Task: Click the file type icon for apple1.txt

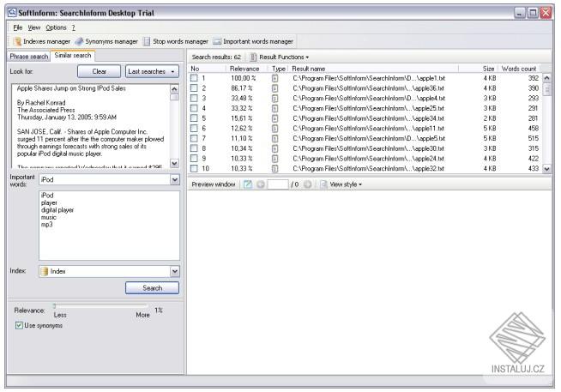Action: click(x=274, y=78)
